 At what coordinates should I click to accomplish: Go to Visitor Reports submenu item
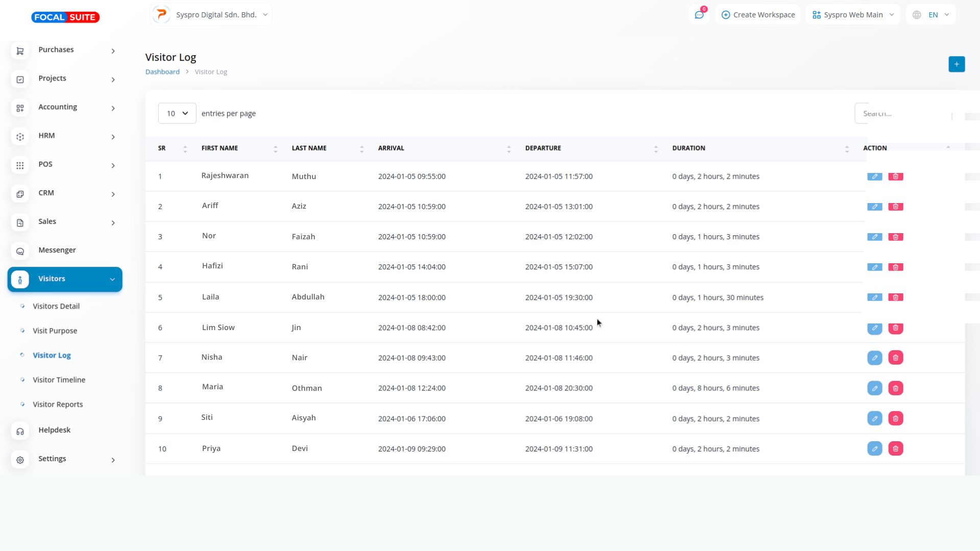click(58, 405)
